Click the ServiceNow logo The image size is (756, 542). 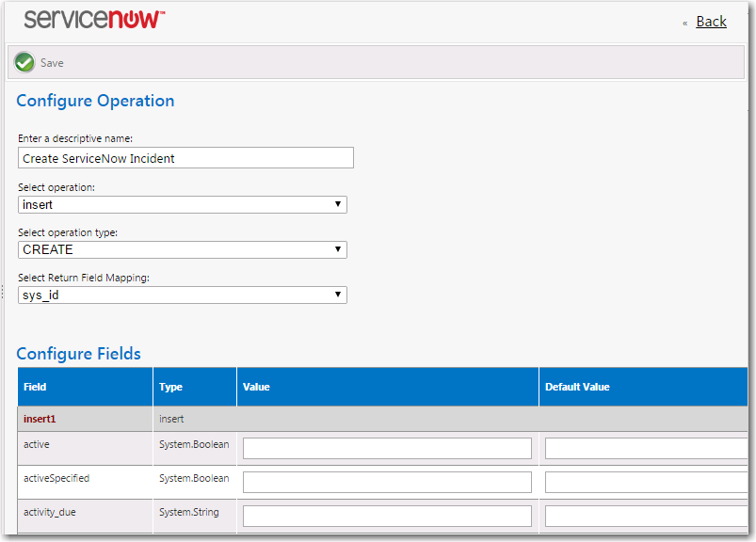pos(94,20)
